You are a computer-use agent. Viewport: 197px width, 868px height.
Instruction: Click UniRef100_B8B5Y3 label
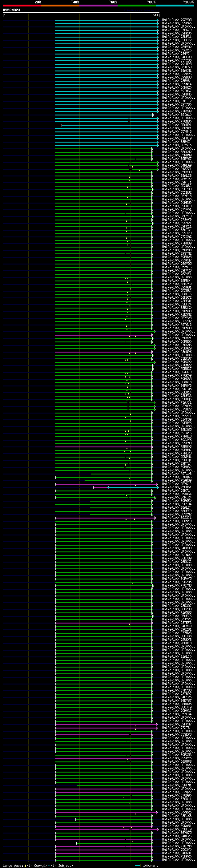[177, 521]
